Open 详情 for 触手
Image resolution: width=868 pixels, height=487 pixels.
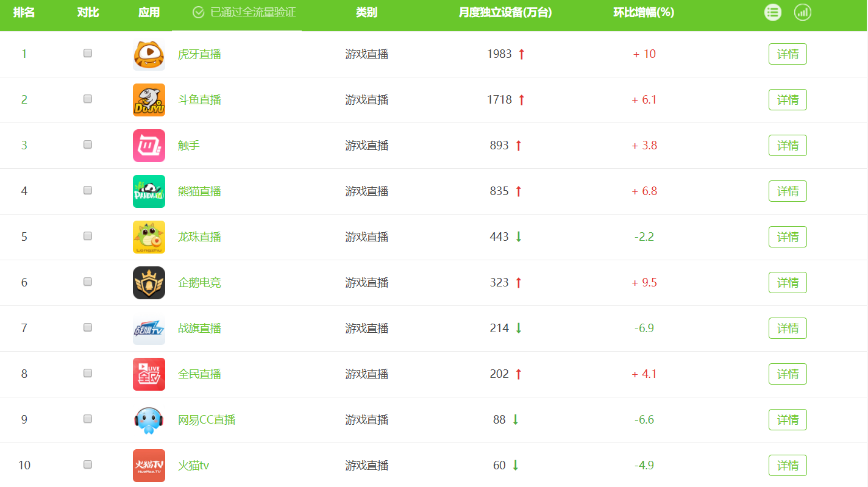tap(788, 146)
